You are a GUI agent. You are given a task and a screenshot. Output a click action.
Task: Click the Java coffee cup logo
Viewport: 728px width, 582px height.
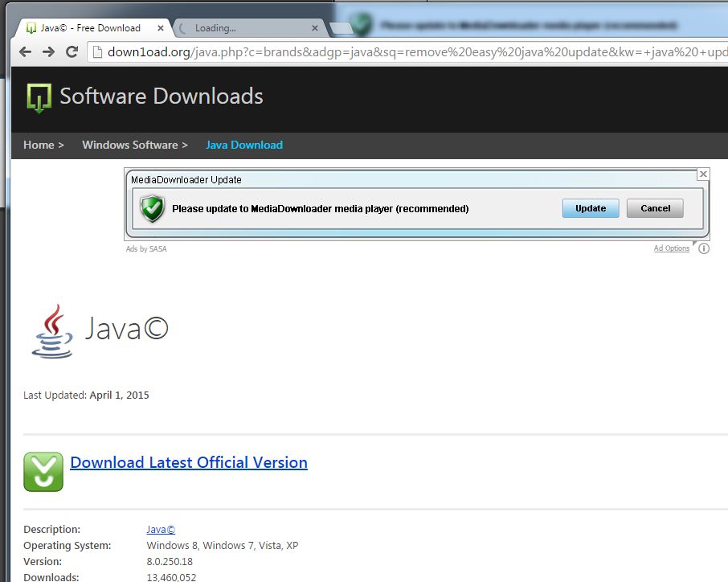point(52,331)
